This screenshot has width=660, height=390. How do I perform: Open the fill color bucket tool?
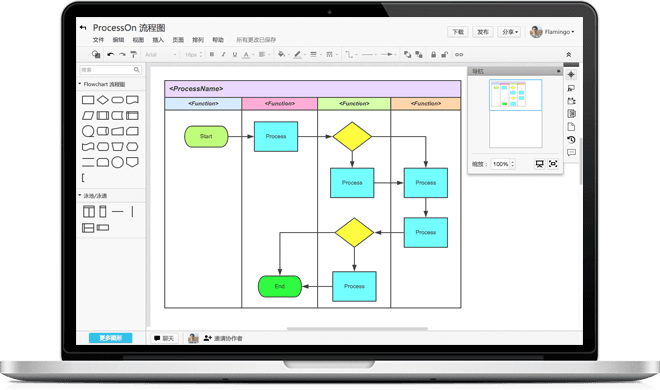click(x=281, y=54)
